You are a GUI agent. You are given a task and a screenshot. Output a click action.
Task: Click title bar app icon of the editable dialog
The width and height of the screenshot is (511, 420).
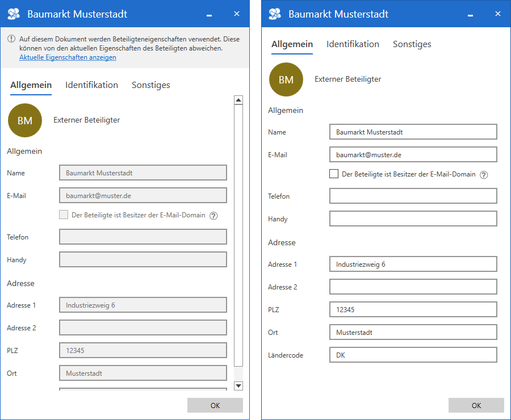pyautogui.click(x=275, y=14)
